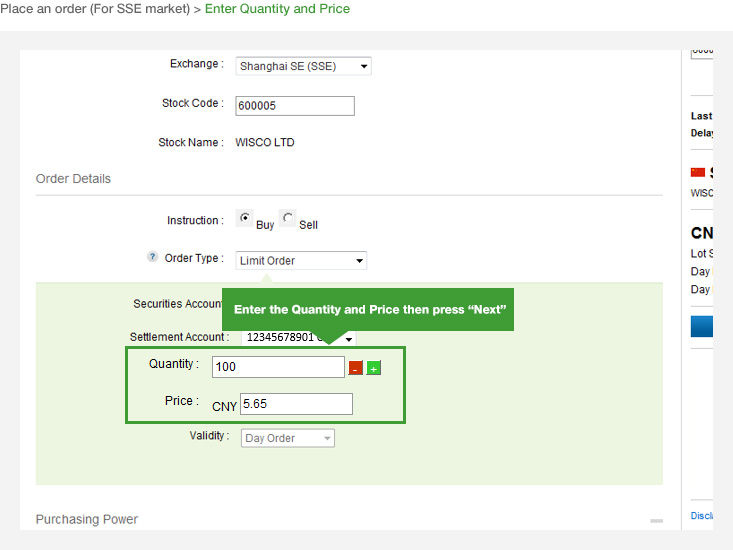Click the blue button in the side panel
The width and height of the screenshot is (733, 550).
click(x=702, y=326)
